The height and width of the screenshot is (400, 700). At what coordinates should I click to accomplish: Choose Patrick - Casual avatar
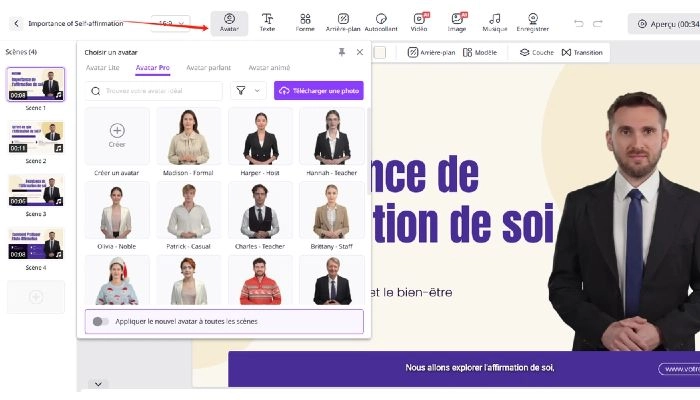pyautogui.click(x=188, y=211)
